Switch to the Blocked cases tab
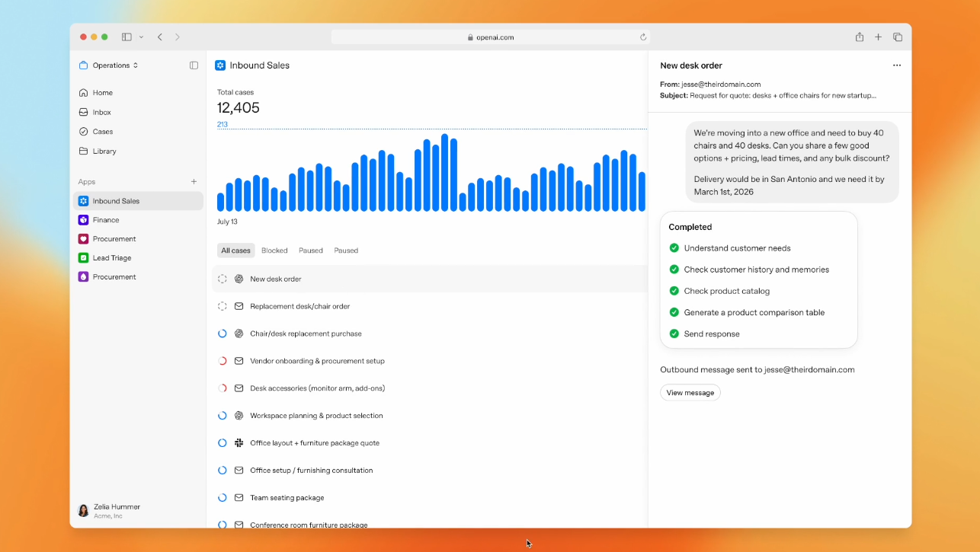This screenshot has width=980, height=552. click(x=274, y=250)
